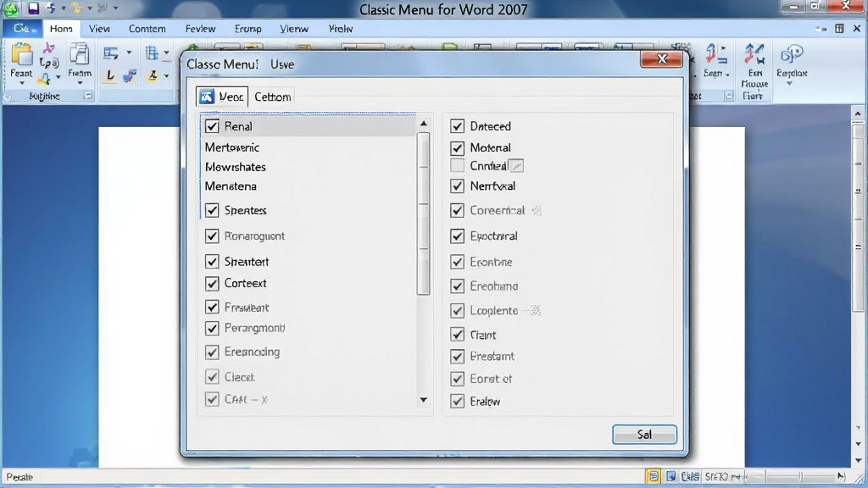868x488 pixels.
Task: Click the zoom slider handle in status bar
Action: (x=800, y=476)
